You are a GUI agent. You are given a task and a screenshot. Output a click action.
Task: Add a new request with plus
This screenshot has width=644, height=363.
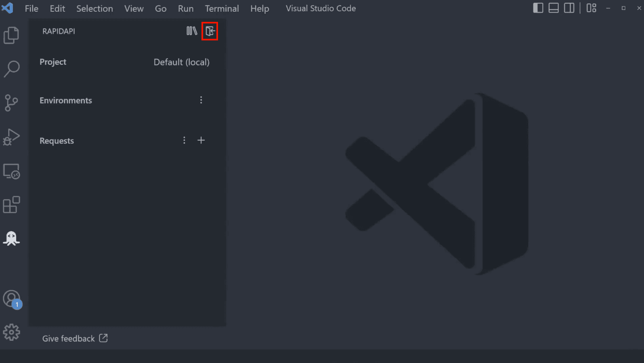(201, 140)
